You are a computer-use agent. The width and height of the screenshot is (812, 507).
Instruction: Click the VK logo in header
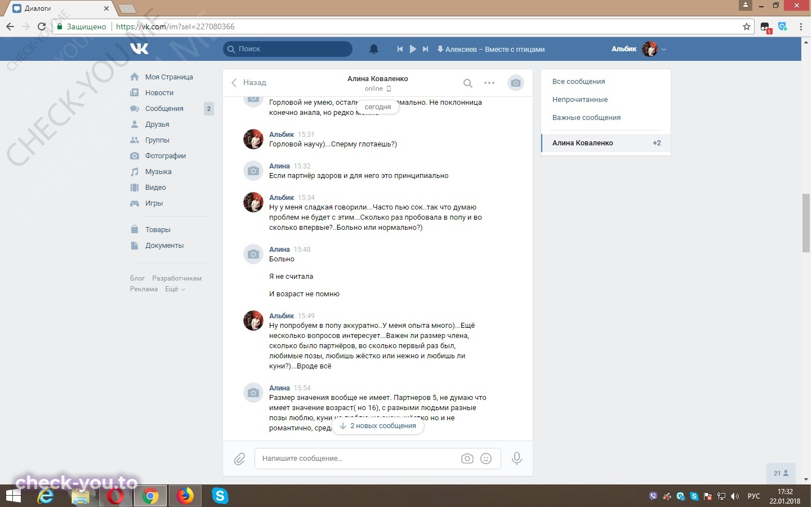click(139, 49)
